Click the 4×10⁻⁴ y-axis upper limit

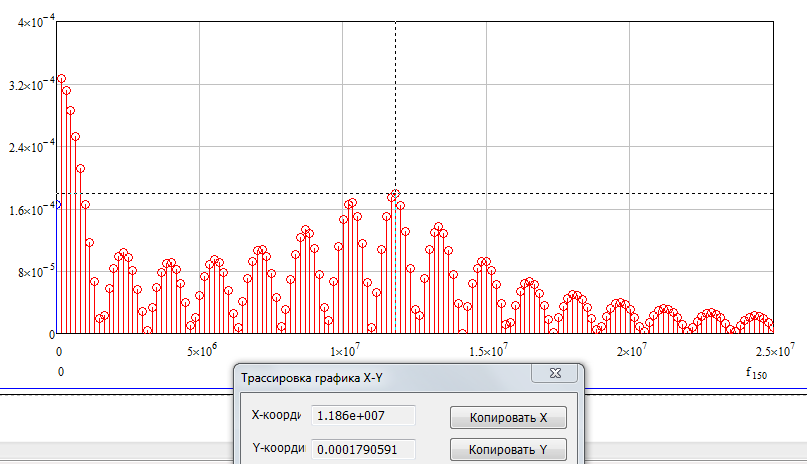pos(36,21)
